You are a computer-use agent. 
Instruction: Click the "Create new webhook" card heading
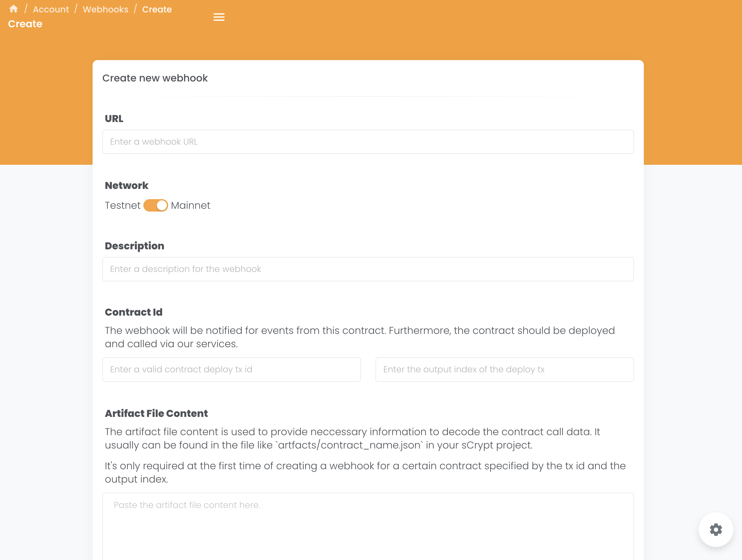point(155,78)
